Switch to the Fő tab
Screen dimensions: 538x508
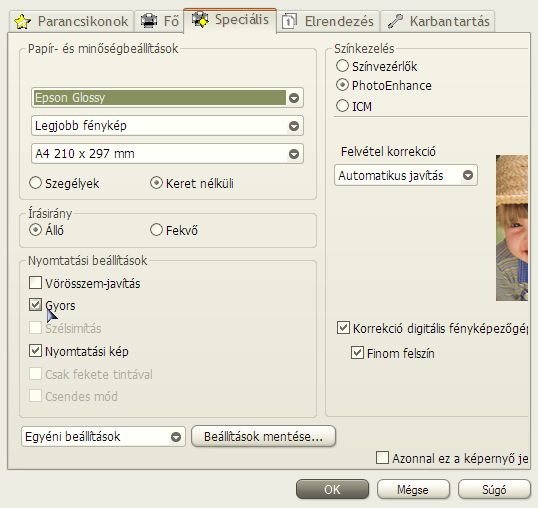(x=159, y=21)
